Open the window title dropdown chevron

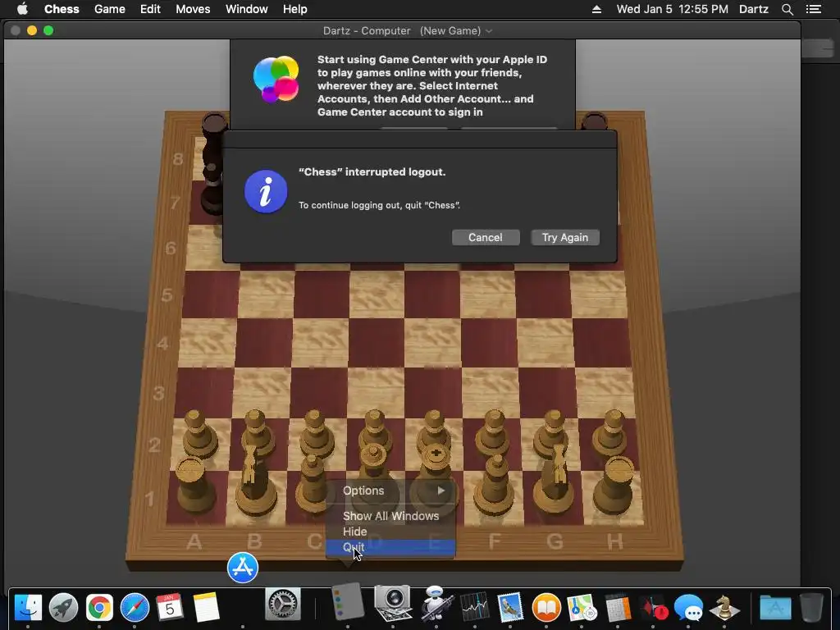(489, 31)
